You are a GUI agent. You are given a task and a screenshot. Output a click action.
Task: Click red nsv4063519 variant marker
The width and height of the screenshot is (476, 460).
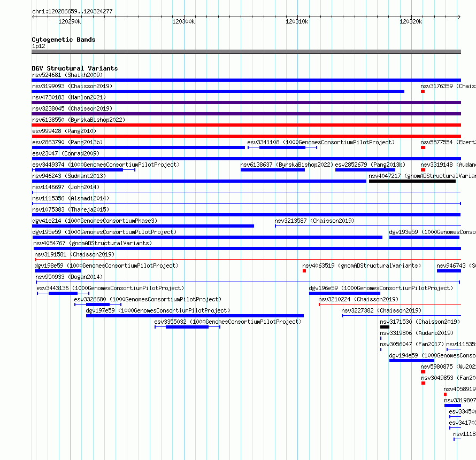tap(304, 271)
